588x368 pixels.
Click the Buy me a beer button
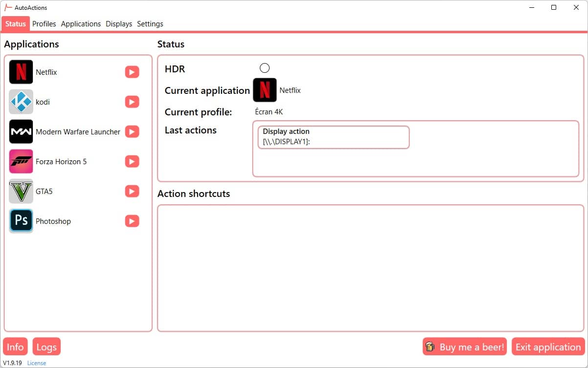point(465,347)
